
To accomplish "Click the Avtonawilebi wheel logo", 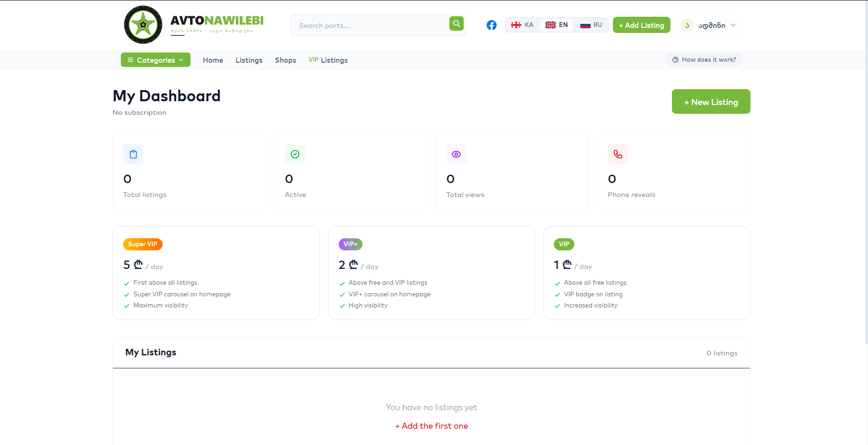I will [143, 25].
